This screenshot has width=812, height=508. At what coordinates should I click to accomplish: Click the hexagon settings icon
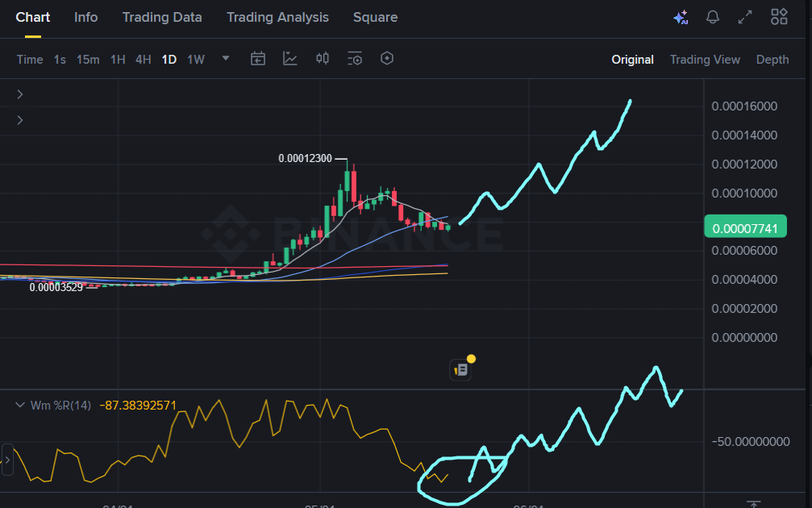coord(387,59)
